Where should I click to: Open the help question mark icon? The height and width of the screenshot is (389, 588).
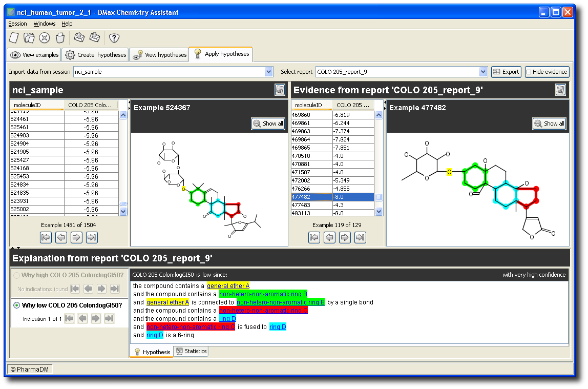(x=114, y=37)
